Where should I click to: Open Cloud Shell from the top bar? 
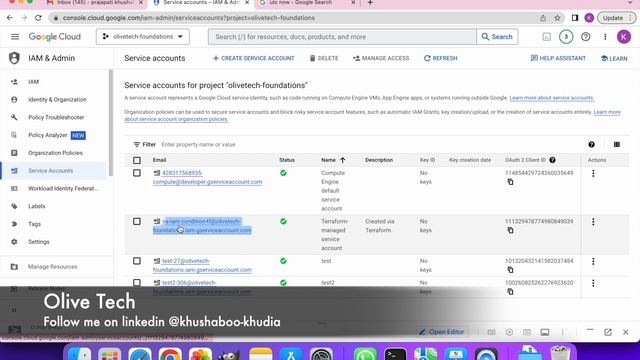(x=547, y=37)
